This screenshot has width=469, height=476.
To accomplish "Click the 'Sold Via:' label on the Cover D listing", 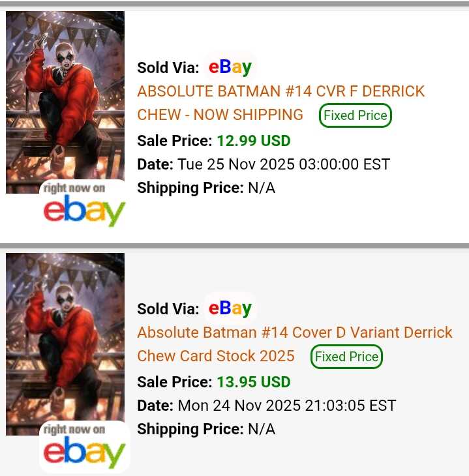I will (x=168, y=309).
